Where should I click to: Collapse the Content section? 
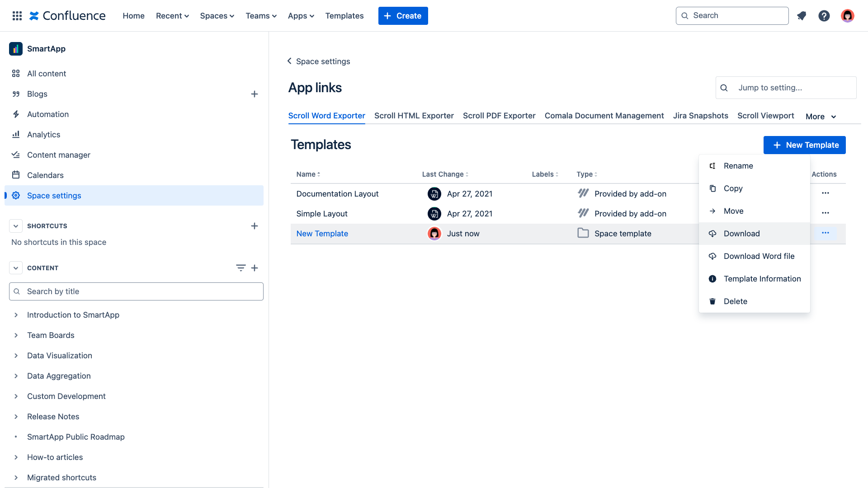coord(16,268)
